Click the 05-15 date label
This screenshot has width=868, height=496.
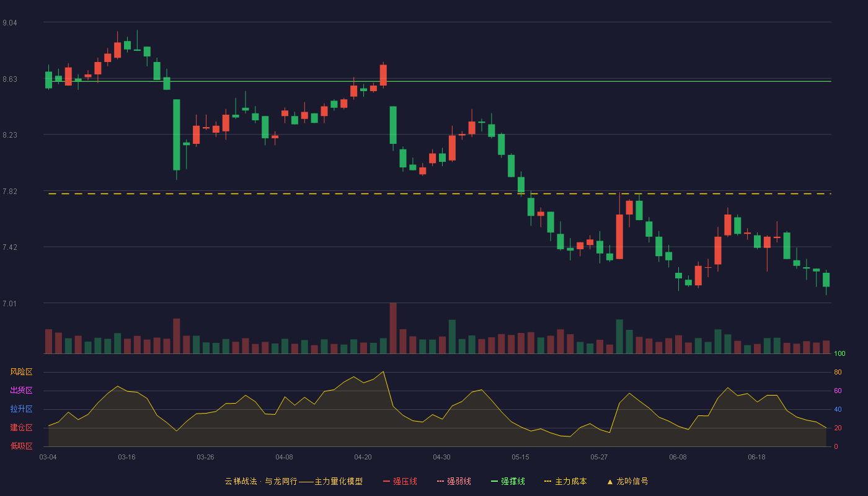tap(520, 457)
